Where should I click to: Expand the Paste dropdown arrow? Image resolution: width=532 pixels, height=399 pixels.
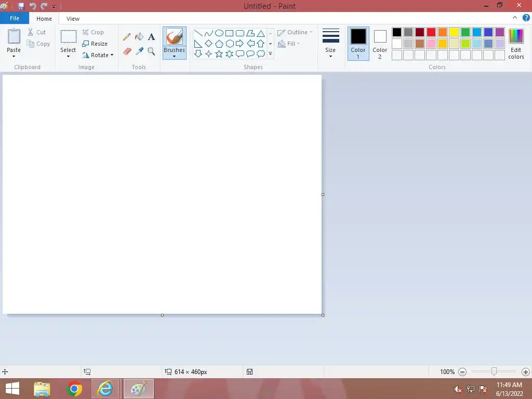(x=14, y=56)
